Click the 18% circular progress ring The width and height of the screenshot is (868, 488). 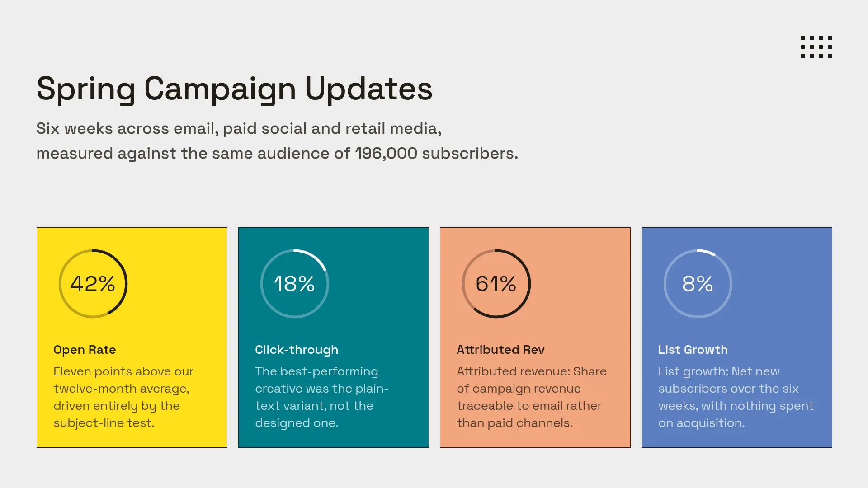pyautogui.click(x=295, y=284)
